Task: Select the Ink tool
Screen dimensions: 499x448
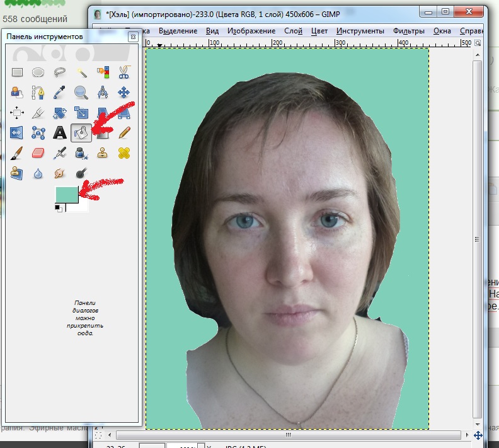Action: [81, 153]
